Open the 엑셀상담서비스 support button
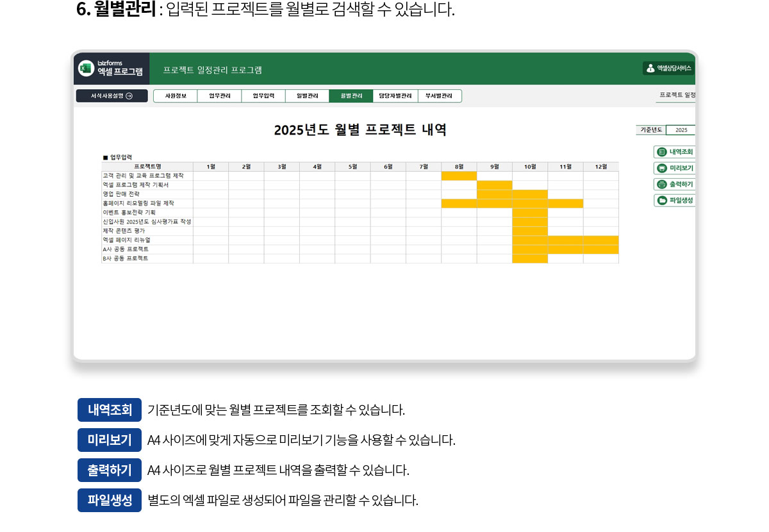The width and height of the screenshot is (769, 532). pos(669,68)
